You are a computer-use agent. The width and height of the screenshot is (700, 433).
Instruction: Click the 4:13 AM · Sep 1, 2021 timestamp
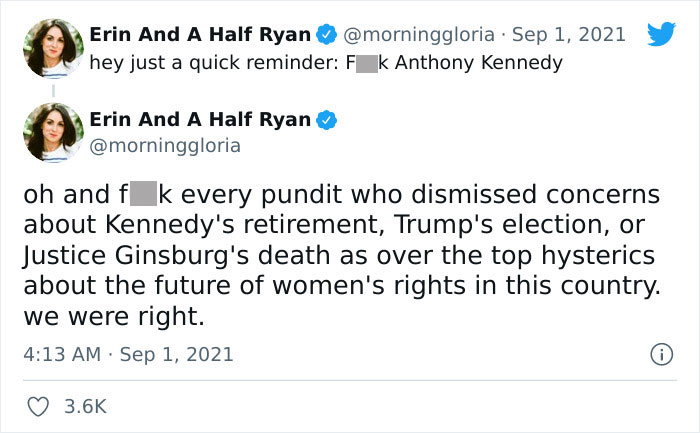click(x=128, y=354)
